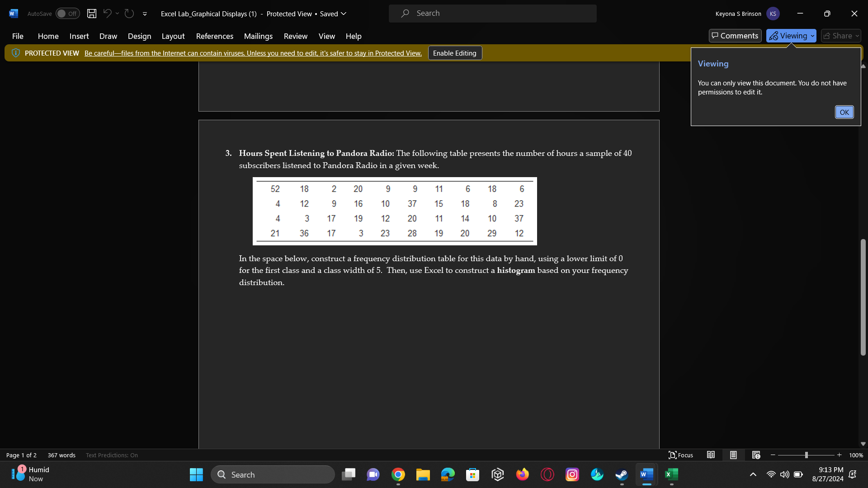
Task: Enable Focus mode in the status bar
Action: pos(681,455)
